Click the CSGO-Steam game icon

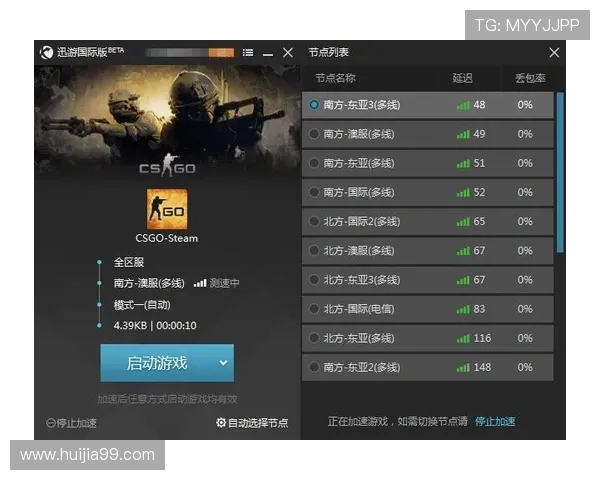[x=167, y=209]
